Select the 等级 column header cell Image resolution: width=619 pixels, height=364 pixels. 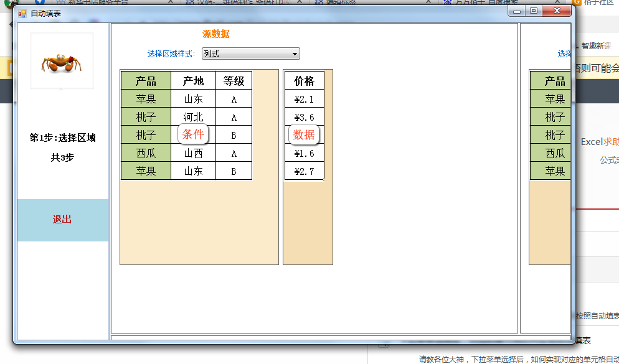click(234, 81)
